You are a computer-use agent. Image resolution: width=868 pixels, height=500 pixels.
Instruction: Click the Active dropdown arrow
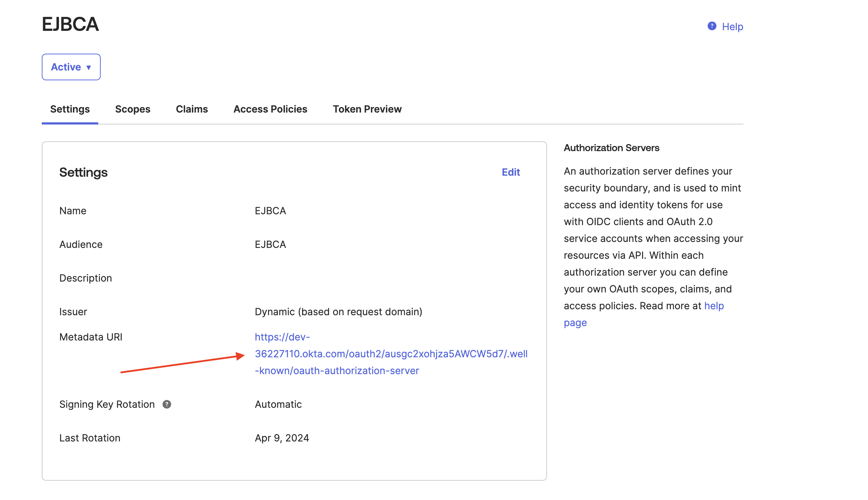point(89,67)
